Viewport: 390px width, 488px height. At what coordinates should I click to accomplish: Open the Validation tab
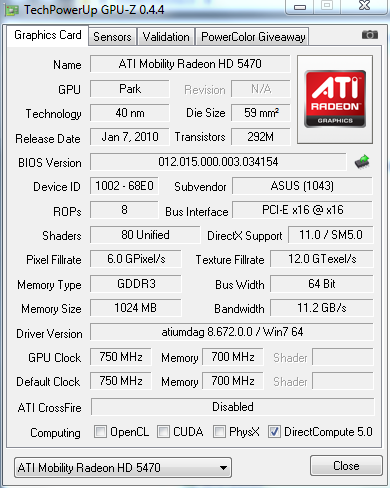coord(166,36)
